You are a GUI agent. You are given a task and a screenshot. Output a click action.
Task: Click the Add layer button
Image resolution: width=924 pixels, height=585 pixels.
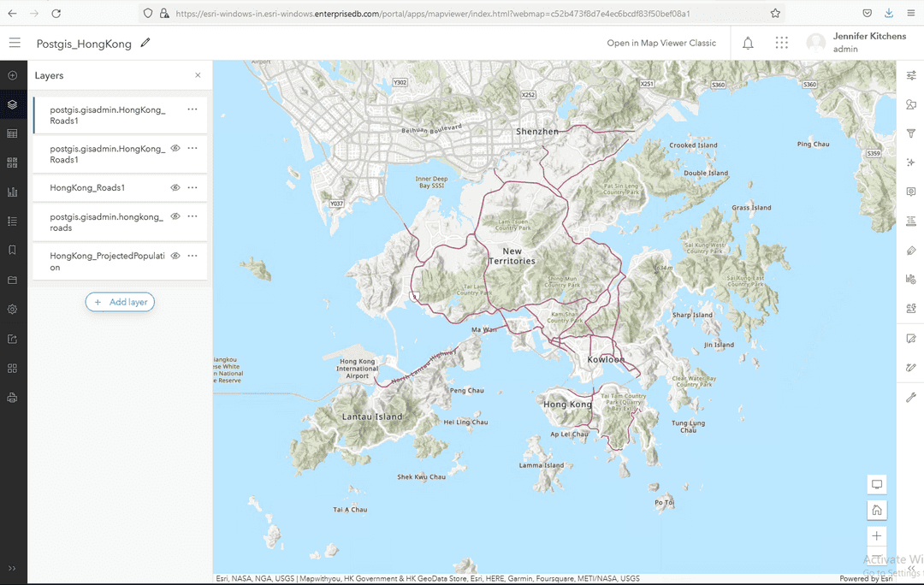(120, 302)
